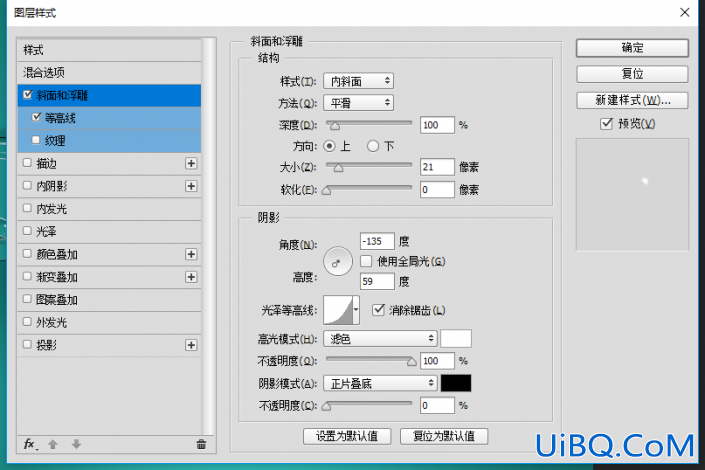Open the 光泽等高线 picker arrow
Viewport: 705px width, 470px height.
point(356,310)
